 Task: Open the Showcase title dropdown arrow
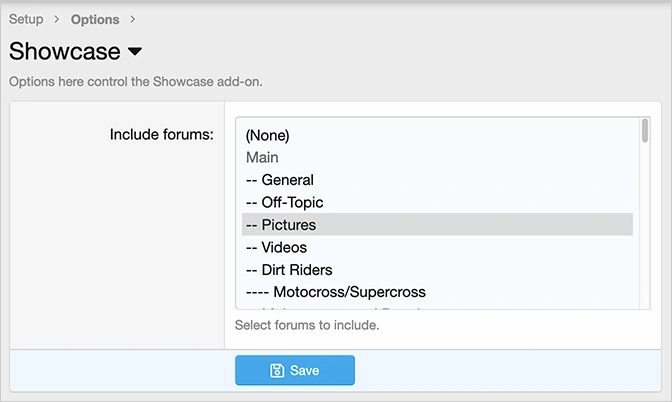135,52
